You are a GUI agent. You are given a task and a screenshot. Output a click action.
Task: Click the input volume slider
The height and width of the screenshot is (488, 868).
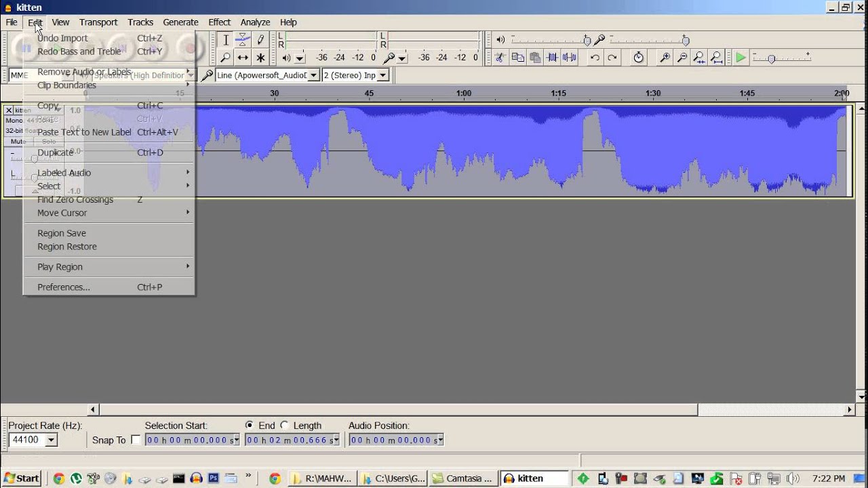coord(650,40)
